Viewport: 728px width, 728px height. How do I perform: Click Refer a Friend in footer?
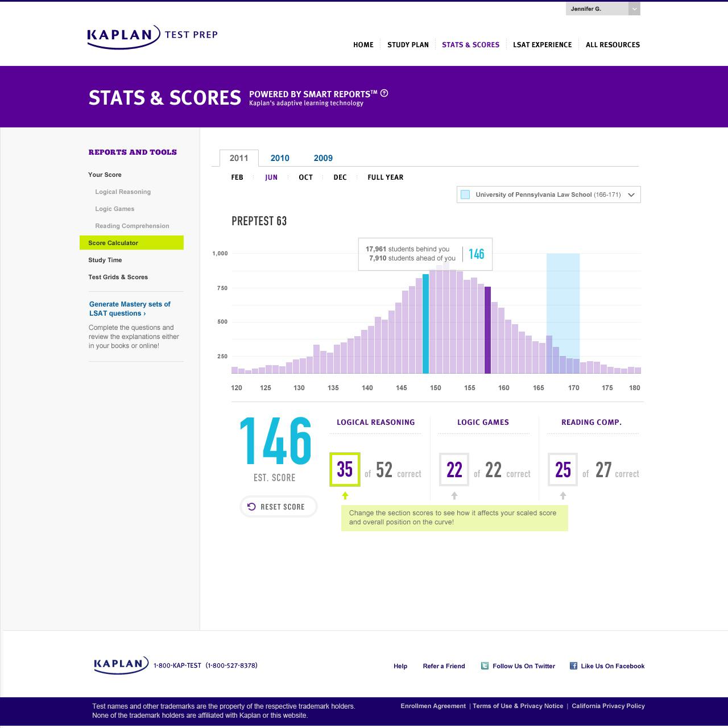tap(444, 666)
